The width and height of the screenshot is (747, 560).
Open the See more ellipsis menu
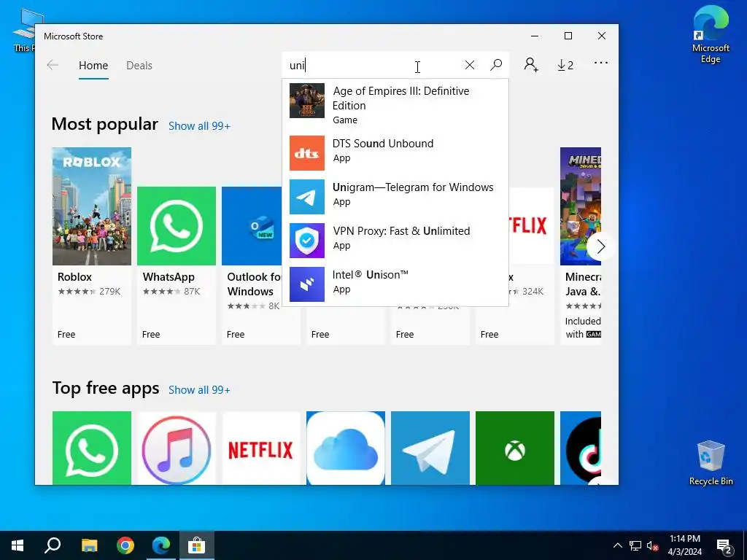[601, 63]
